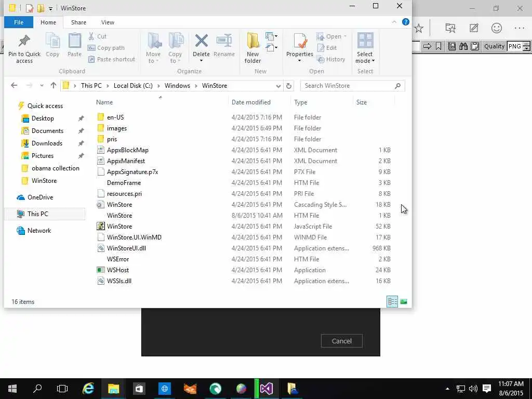The height and width of the screenshot is (399, 532).
Task: Click Local Disk (C:) breadcrumb
Action: click(133, 86)
